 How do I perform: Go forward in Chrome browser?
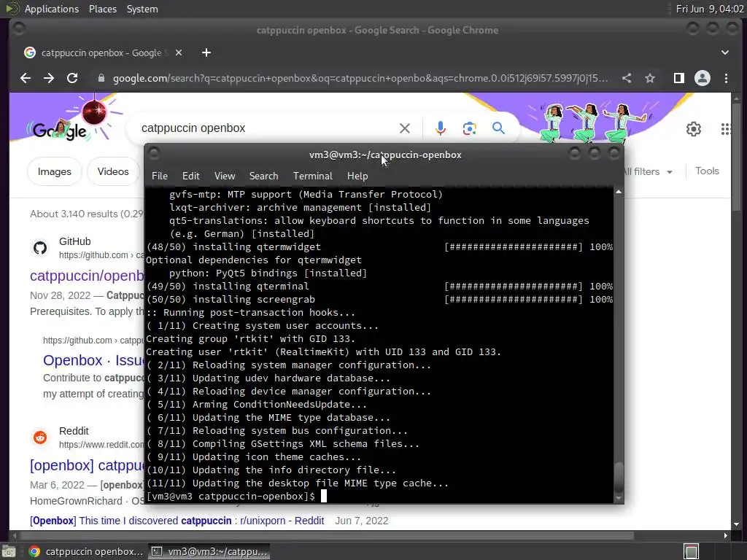tap(49, 78)
